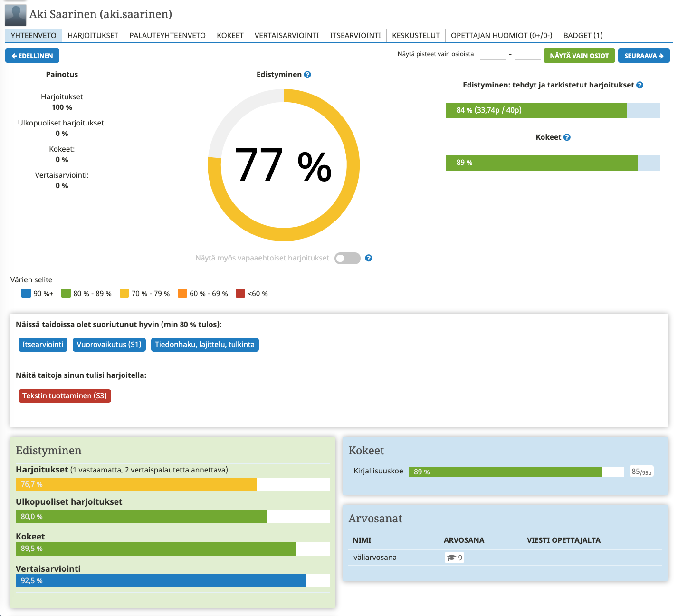This screenshot has width=678, height=616.
Task: Click the first section range input field
Action: point(493,55)
